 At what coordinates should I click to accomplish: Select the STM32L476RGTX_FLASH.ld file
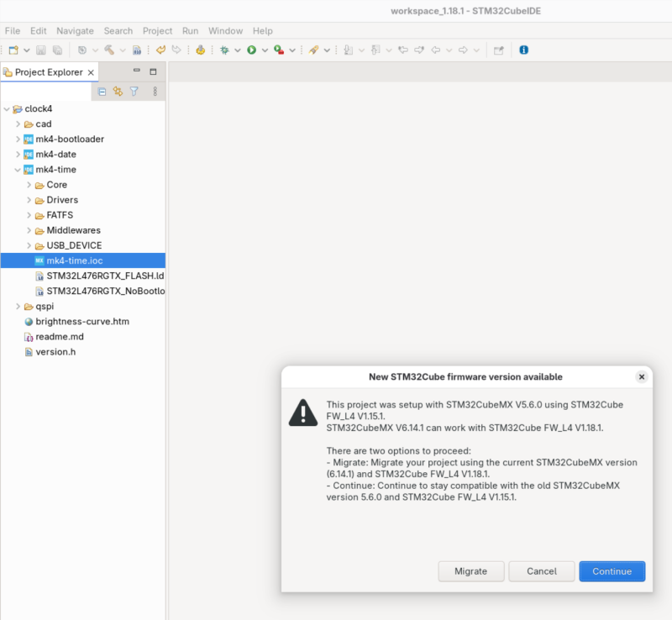click(83, 276)
